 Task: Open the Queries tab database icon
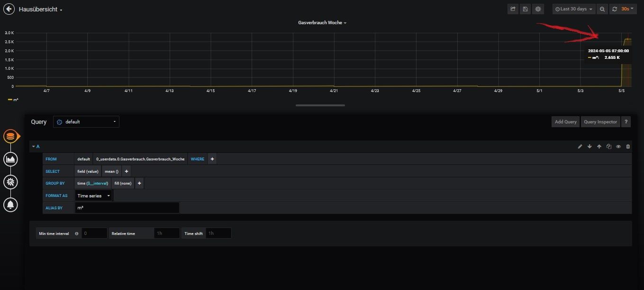[x=10, y=137]
